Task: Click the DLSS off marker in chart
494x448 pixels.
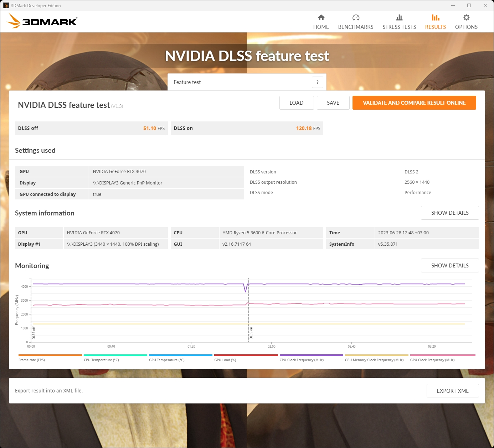Action: tap(34, 333)
